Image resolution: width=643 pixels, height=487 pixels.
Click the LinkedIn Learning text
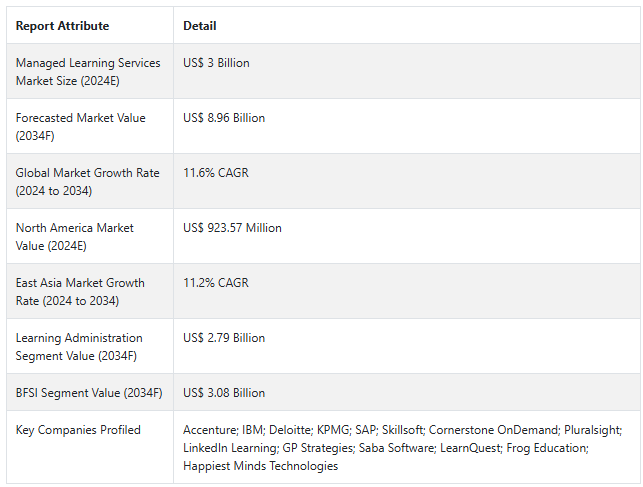pos(230,448)
